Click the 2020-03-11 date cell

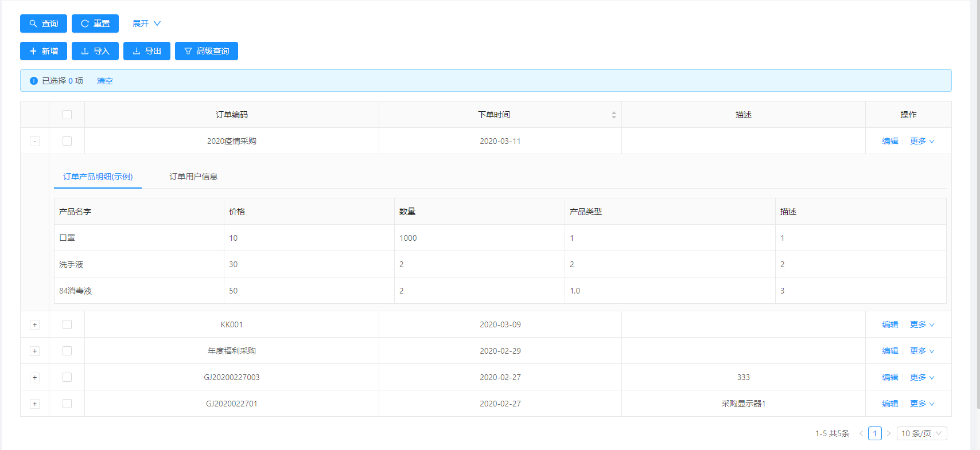[500, 141]
